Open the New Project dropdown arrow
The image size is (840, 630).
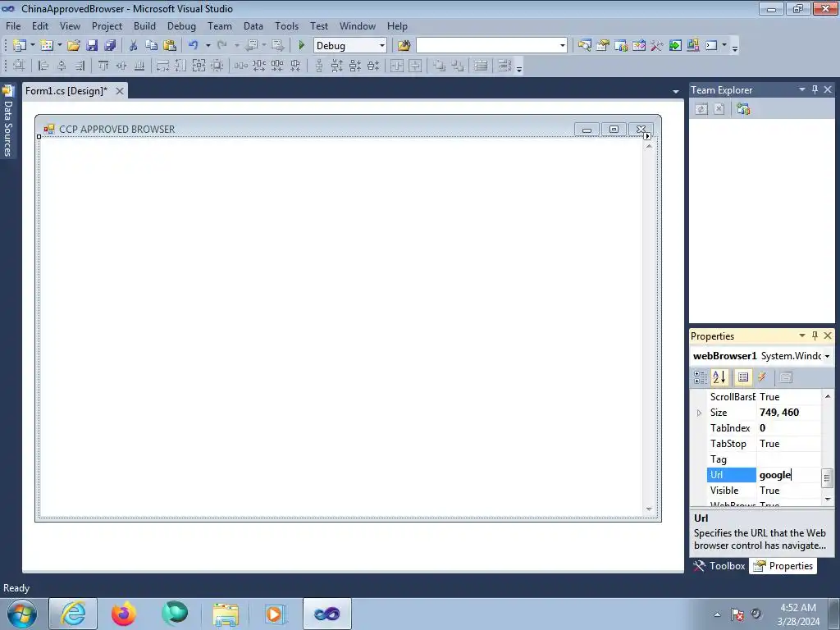coord(32,46)
